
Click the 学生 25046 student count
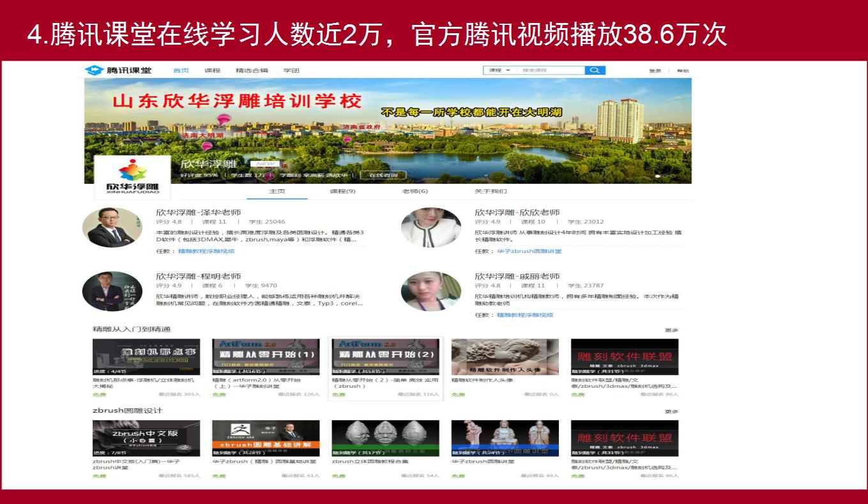tap(267, 222)
